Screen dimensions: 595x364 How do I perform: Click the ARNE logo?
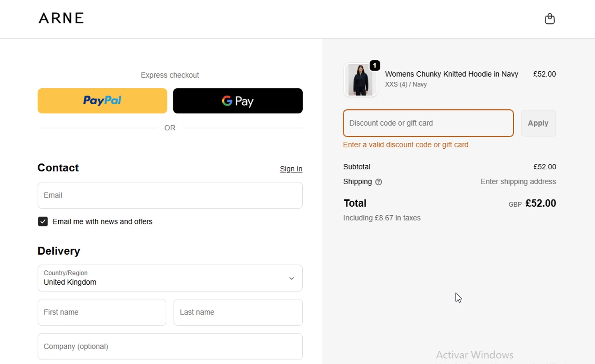[61, 18]
